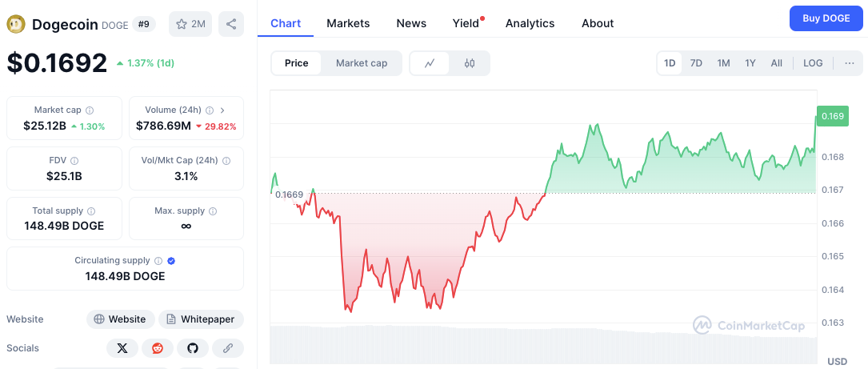Open the GitHub repository icon
This screenshot has height=369, width=868.
tap(193, 348)
